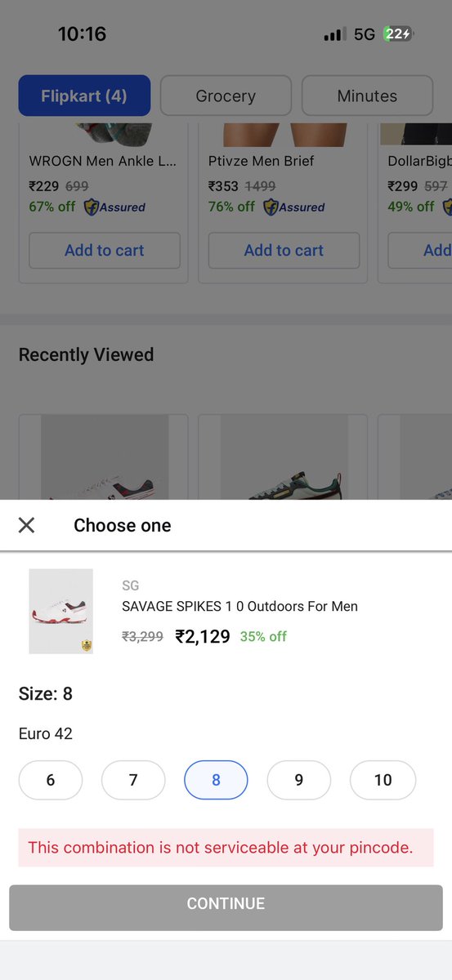Add WROGN Men Ankle socks to cart
Viewport: 452px width, 980px height.
[105, 251]
